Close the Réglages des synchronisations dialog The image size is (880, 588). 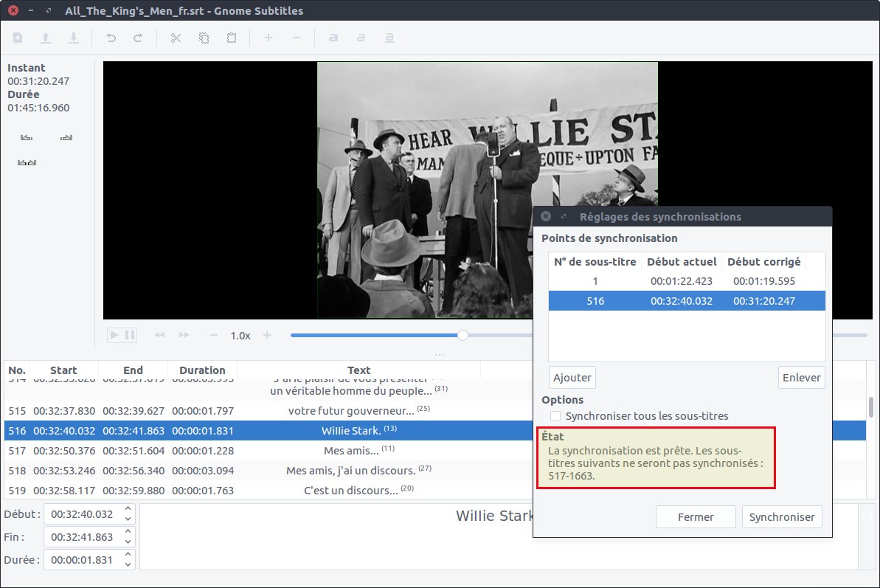pos(546,217)
